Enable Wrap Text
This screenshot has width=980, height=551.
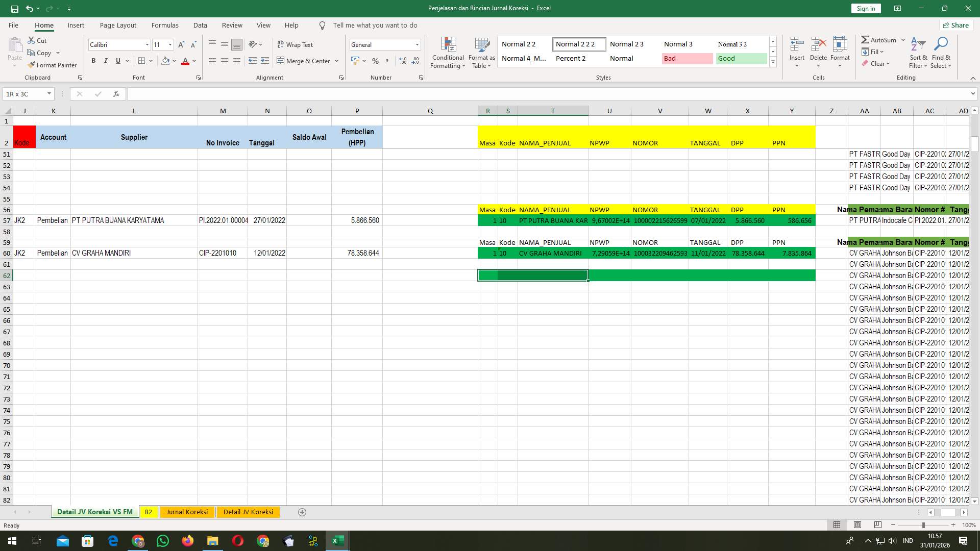[296, 44]
